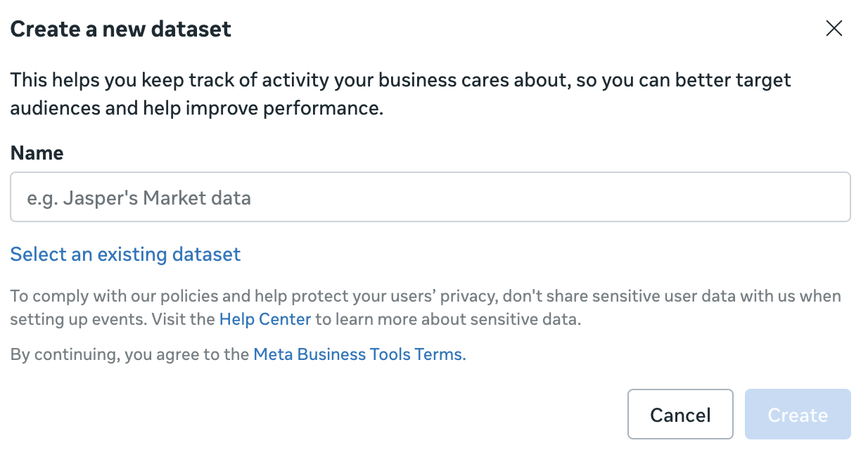
Task: View the terms you agree to by continuing
Action: pyautogui.click(x=359, y=354)
